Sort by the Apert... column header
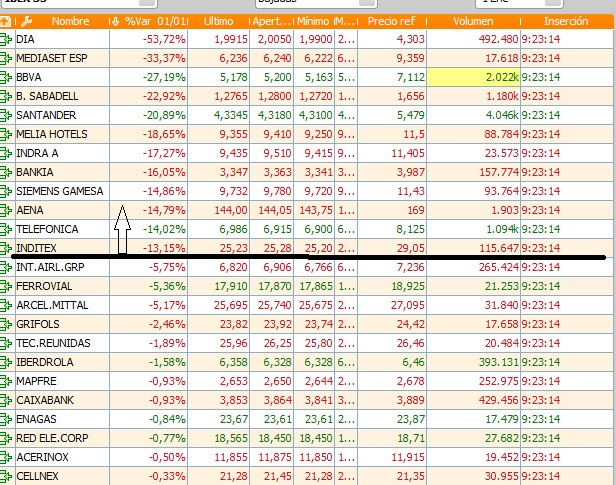Viewport: 616px width, 485px height. pyautogui.click(x=271, y=21)
